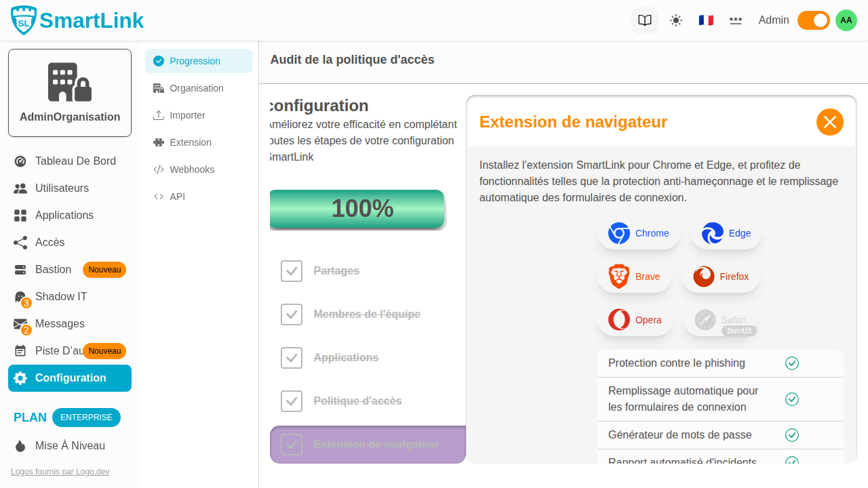
Task: Select the AdminOrganisation card
Action: click(69, 92)
